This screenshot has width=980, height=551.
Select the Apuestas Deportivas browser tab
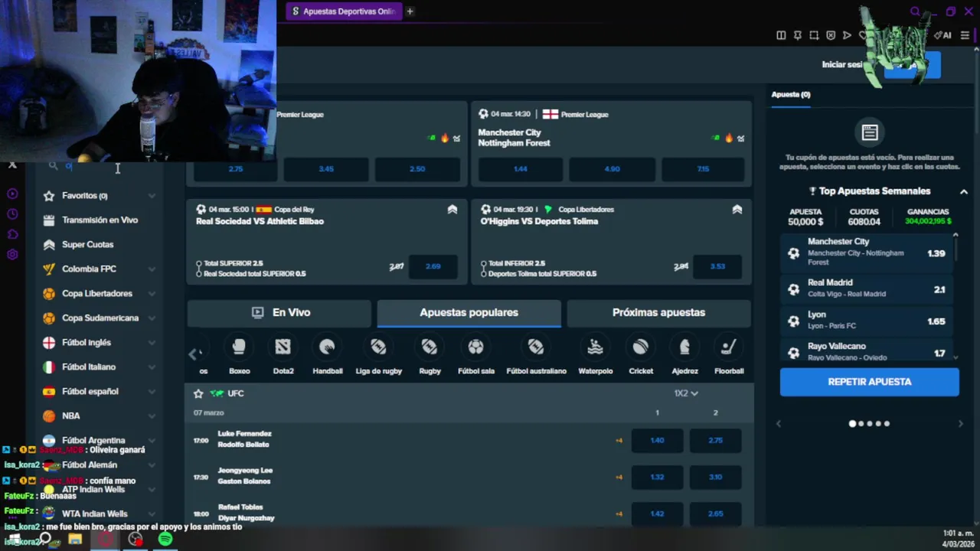[x=343, y=11]
